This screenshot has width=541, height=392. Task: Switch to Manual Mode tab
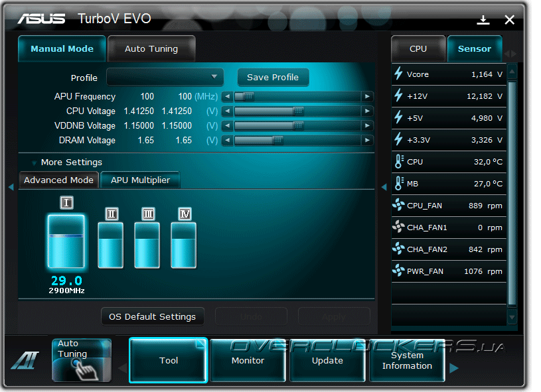[62, 48]
